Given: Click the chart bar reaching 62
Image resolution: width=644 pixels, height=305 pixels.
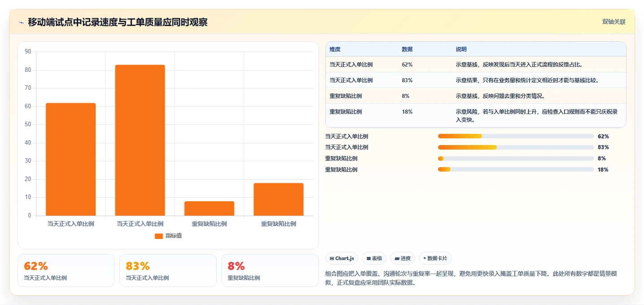Looking at the screenshot, I should tap(71, 159).
